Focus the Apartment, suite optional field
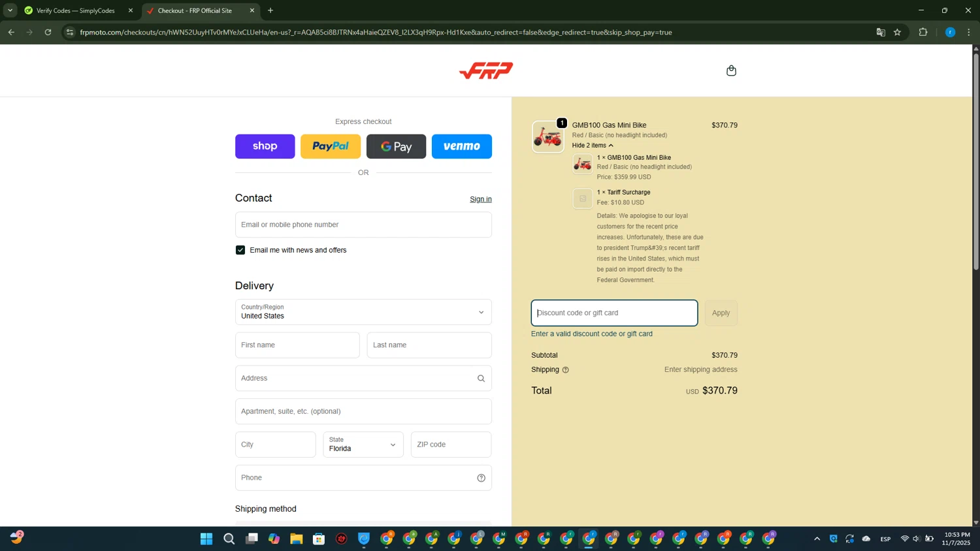 (363, 412)
